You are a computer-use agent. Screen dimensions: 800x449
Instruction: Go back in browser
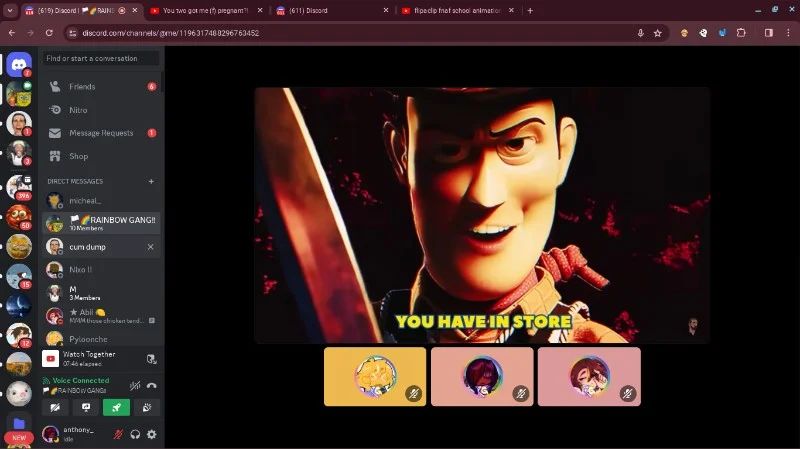pyautogui.click(x=12, y=33)
